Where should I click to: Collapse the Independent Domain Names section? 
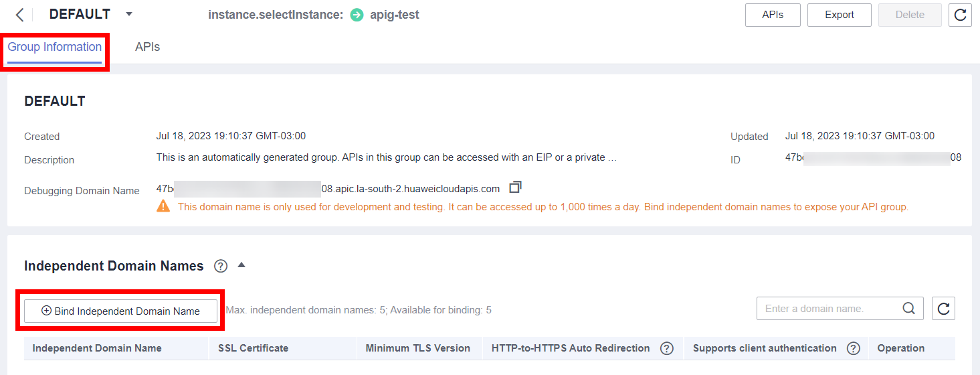241,265
